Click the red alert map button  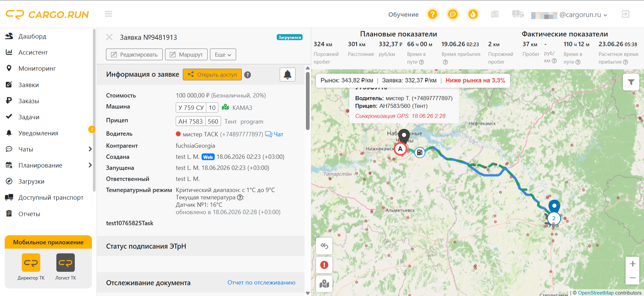pos(324,265)
